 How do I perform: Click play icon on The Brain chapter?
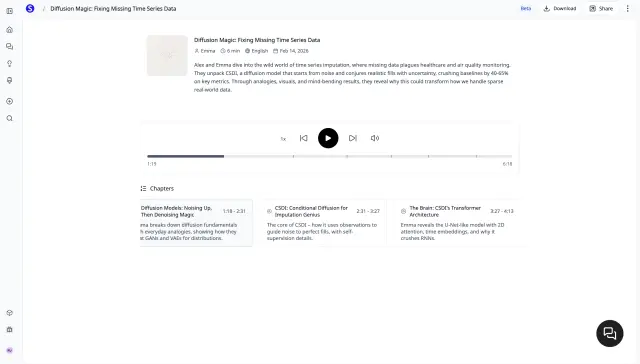click(x=403, y=211)
